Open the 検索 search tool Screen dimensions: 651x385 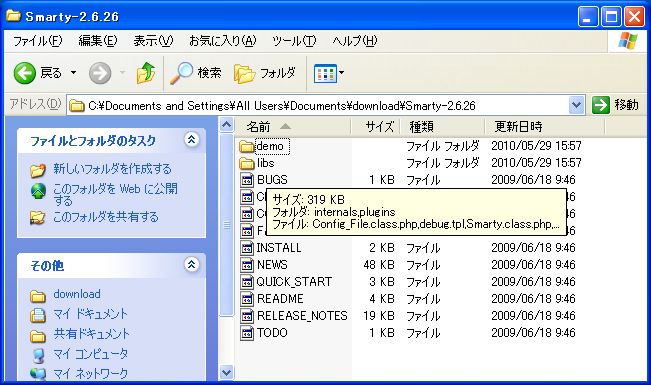click(196, 73)
